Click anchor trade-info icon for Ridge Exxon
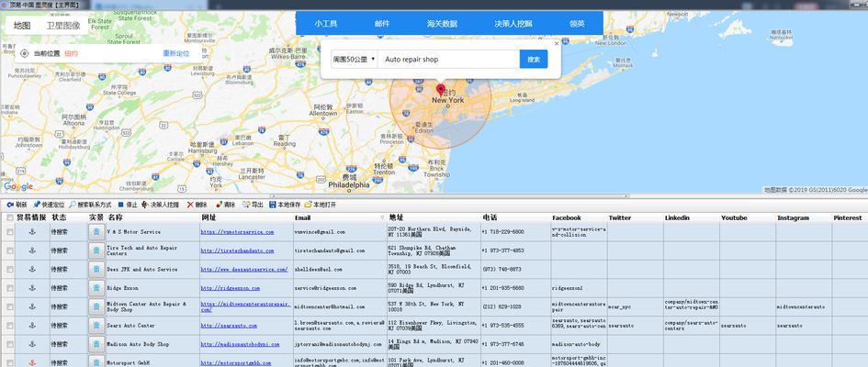Screen dimensions: 868x367 [x=32, y=288]
